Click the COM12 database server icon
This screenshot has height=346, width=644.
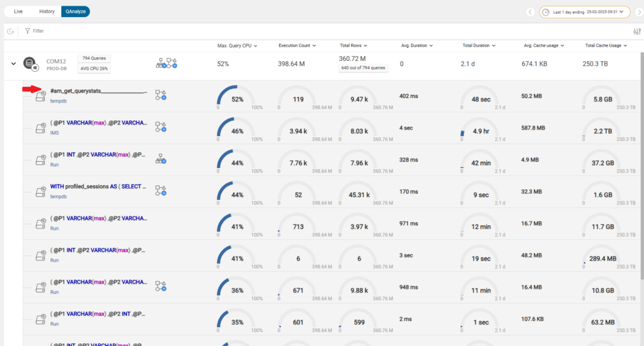(30, 64)
